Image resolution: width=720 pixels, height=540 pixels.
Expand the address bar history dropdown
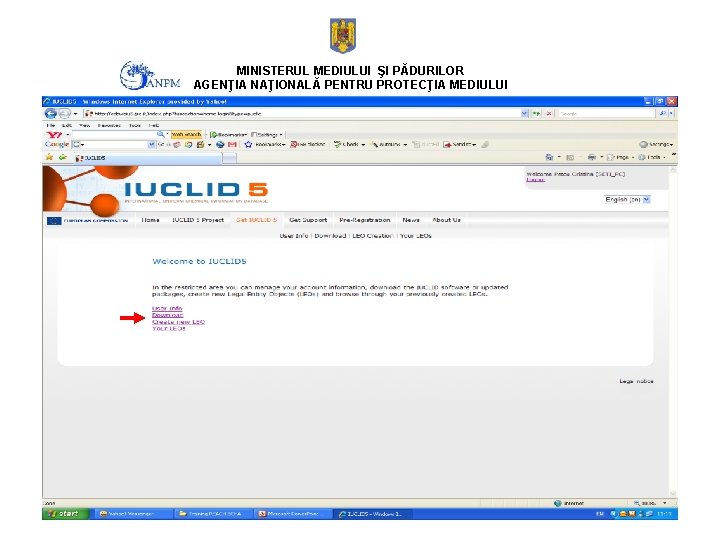click(x=524, y=113)
